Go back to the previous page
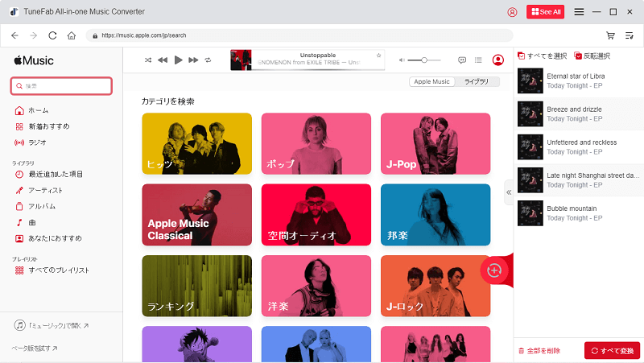 [x=14, y=35]
